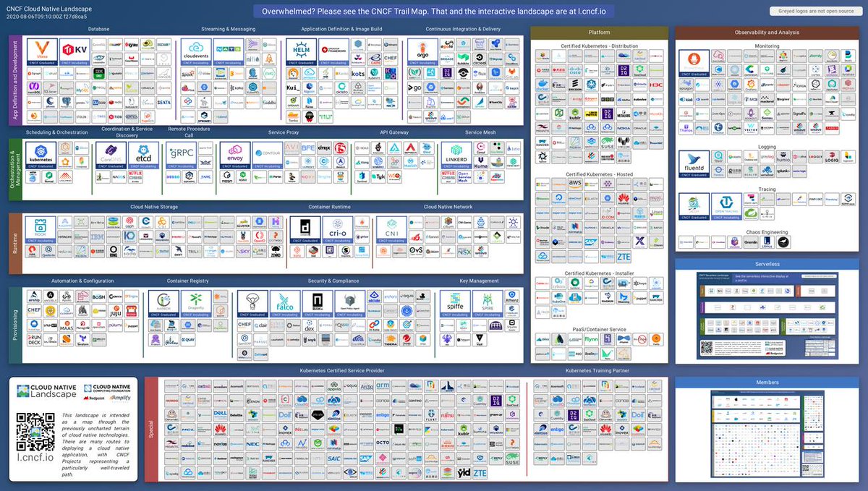Click the Gremlin chaos engineering logo
The height and width of the screenshot is (491, 868).
click(751, 243)
